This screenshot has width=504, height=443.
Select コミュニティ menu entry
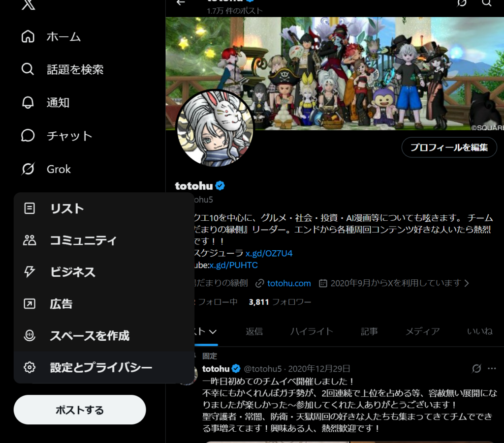(104, 240)
